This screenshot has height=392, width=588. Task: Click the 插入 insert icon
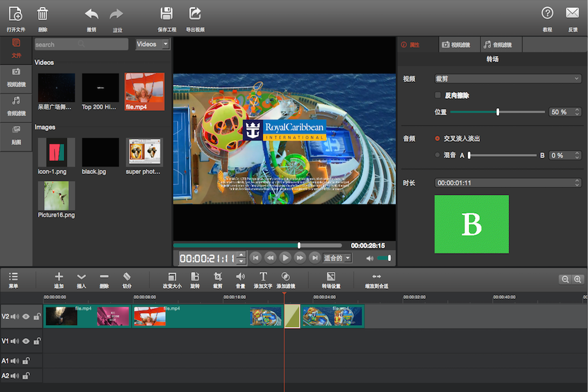click(81, 277)
